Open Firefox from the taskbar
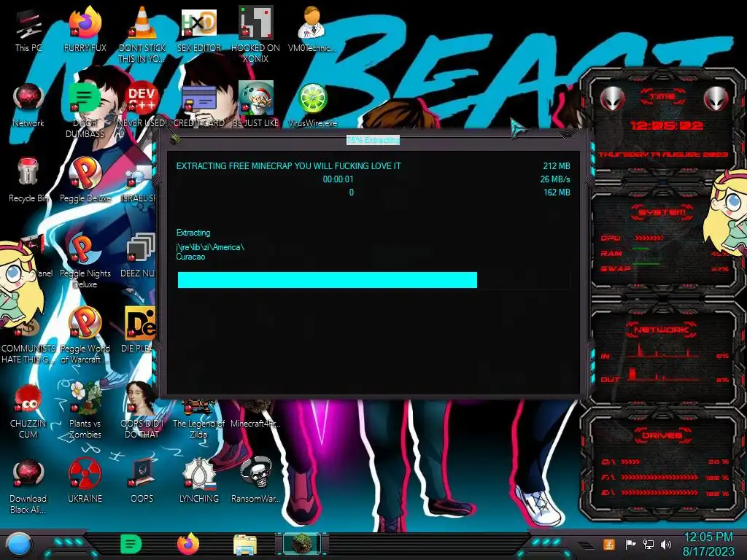The width and height of the screenshot is (747, 560). click(x=188, y=544)
